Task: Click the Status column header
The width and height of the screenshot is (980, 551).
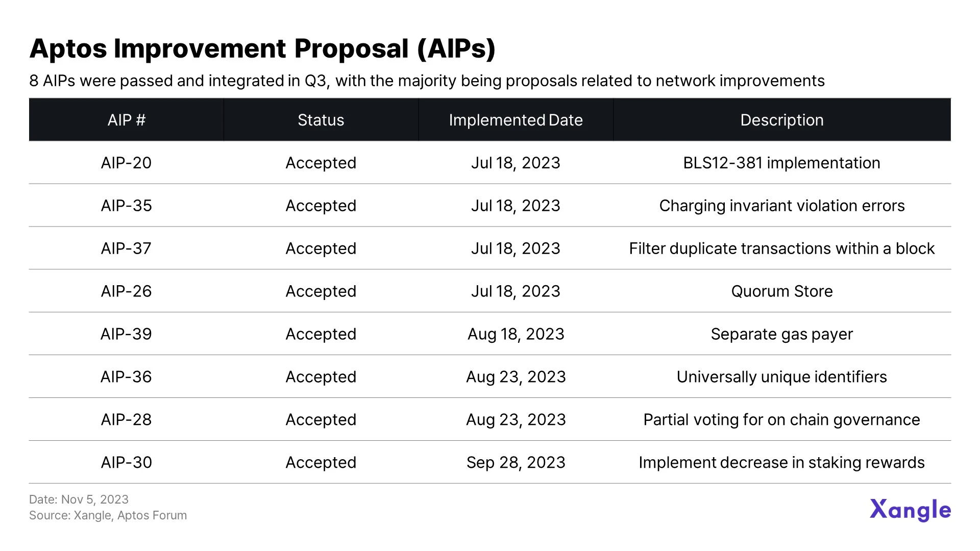Action: tap(321, 120)
